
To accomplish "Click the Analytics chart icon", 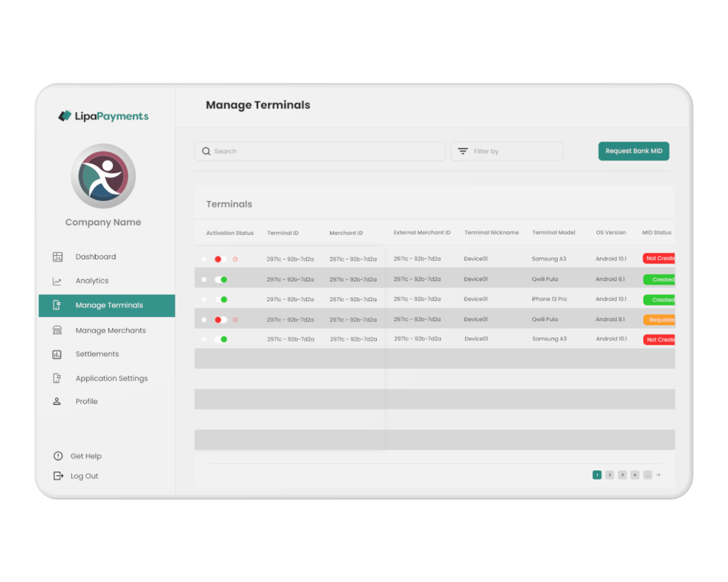I will 57,281.
